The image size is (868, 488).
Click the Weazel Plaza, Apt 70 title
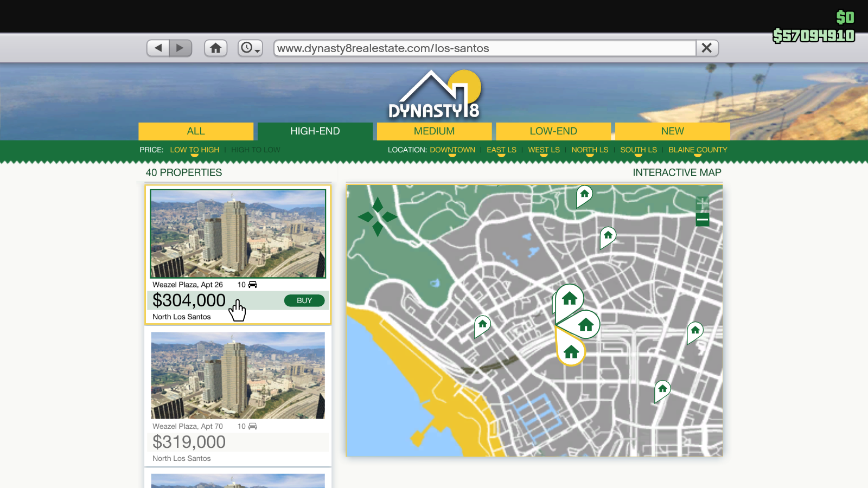point(188,426)
